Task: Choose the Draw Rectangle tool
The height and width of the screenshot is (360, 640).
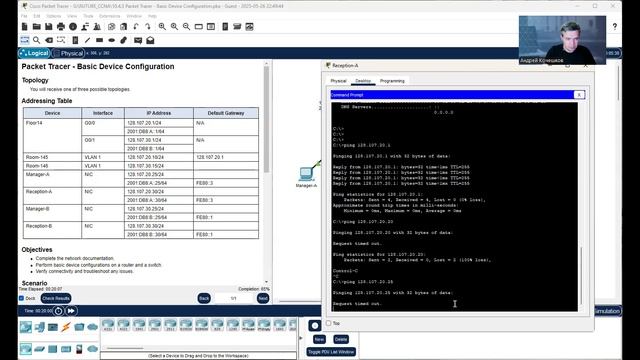Action: click(x=99, y=40)
